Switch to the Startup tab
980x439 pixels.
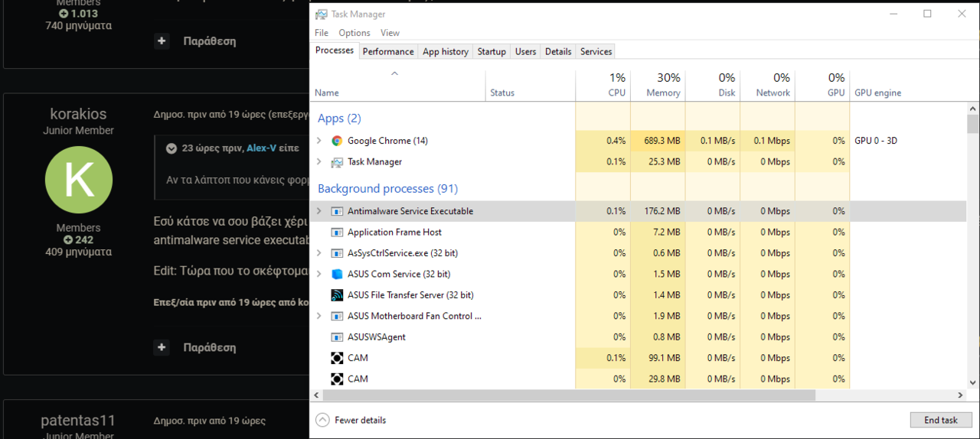(492, 52)
